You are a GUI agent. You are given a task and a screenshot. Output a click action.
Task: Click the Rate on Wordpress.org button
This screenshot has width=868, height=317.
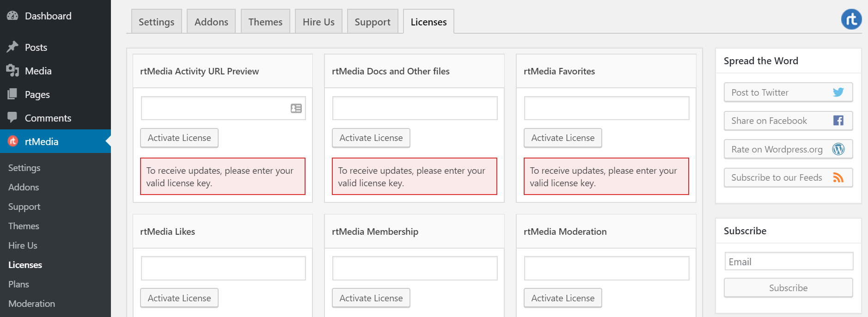788,149
